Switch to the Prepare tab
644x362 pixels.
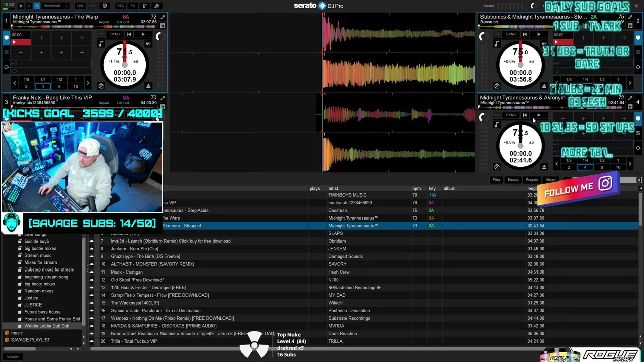tap(532, 180)
